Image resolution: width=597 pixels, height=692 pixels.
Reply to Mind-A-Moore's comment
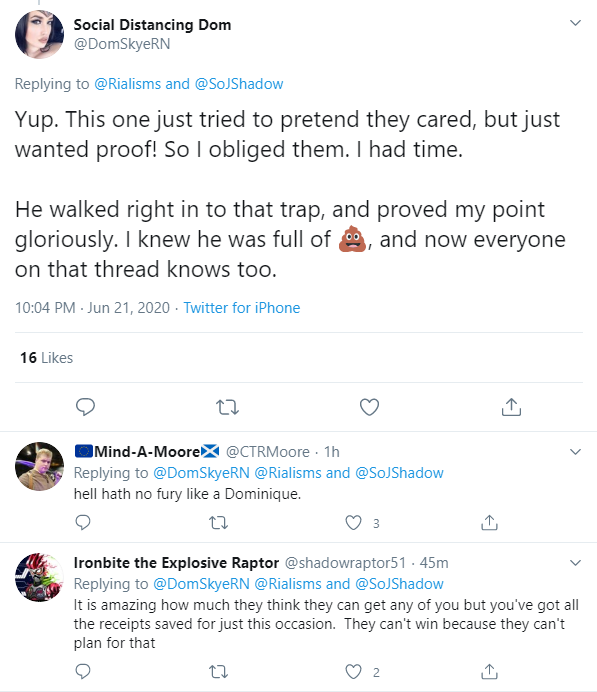83,523
